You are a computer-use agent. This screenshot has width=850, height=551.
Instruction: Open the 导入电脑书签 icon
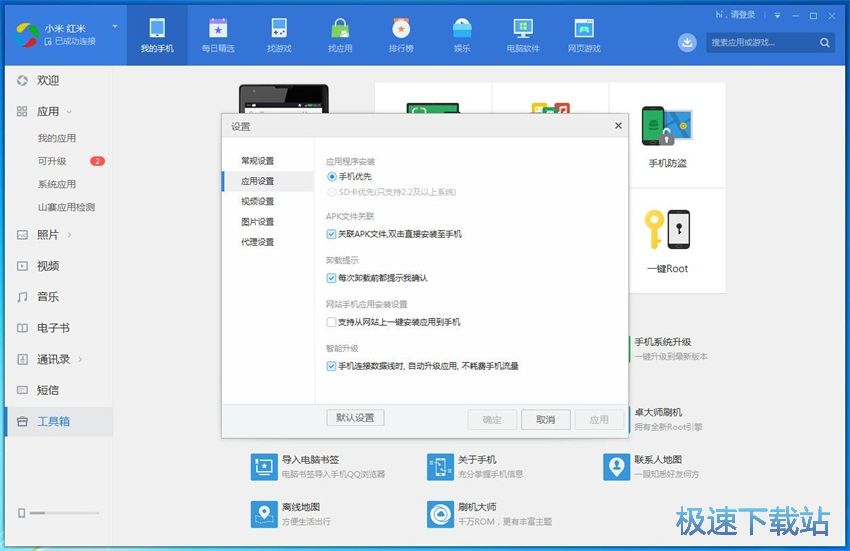[264, 467]
